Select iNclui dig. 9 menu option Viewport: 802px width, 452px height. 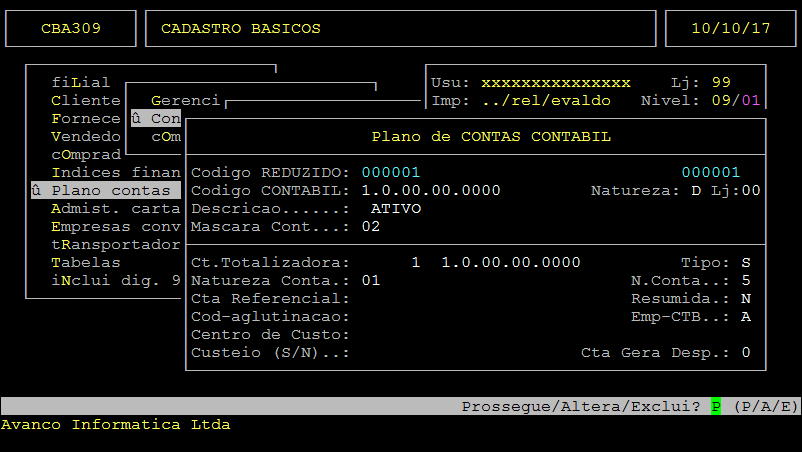pyautogui.click(x=115, y=280)
